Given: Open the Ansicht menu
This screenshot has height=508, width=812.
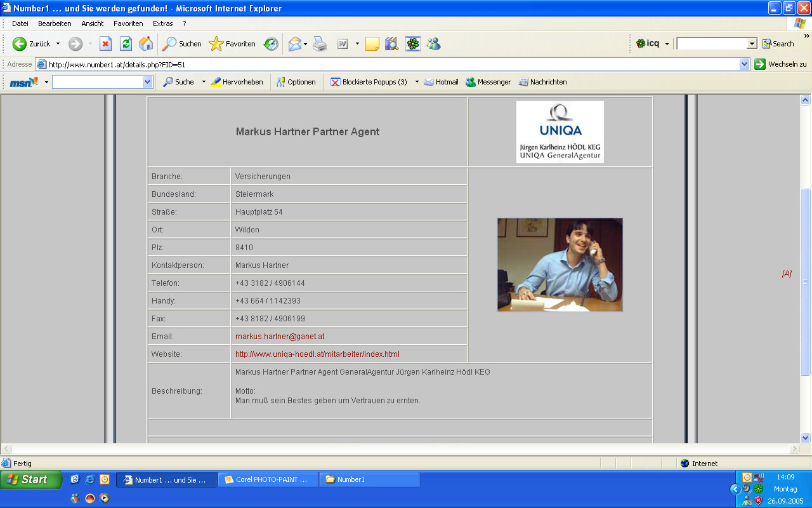Looking at the screenshot, I should tap(92, 23).
